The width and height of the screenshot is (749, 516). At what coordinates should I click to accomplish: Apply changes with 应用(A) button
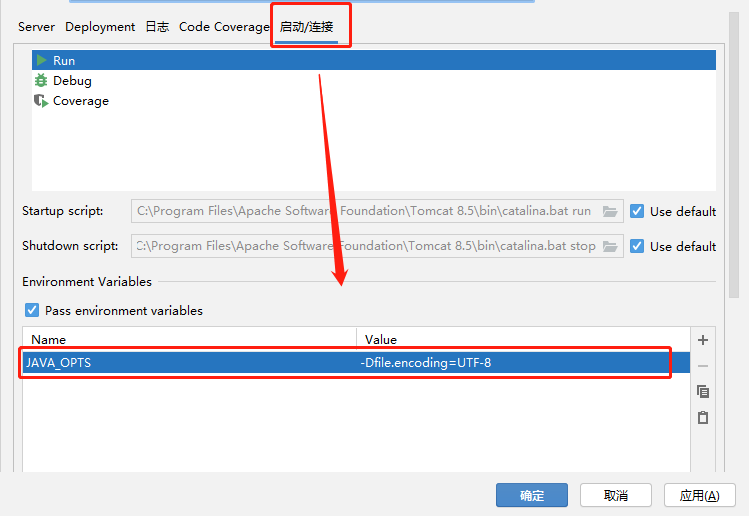(x=700, y=495)
